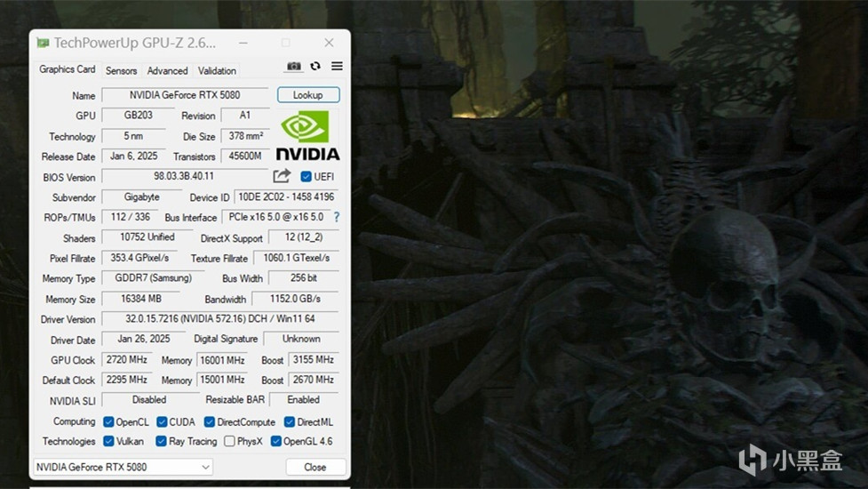Image resolution: width=868 pixels, height=489 pixels.
Task: Open the Advanced tab
Action: (x=167, y=71)
